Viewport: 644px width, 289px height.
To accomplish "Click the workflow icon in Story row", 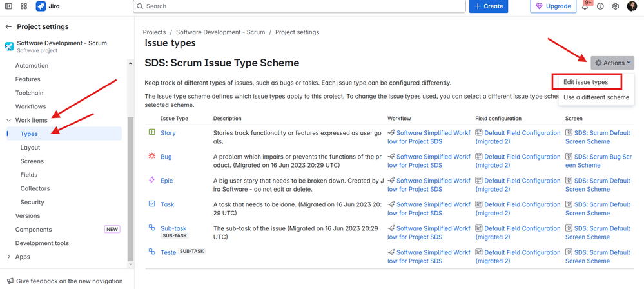I will 391,133.
